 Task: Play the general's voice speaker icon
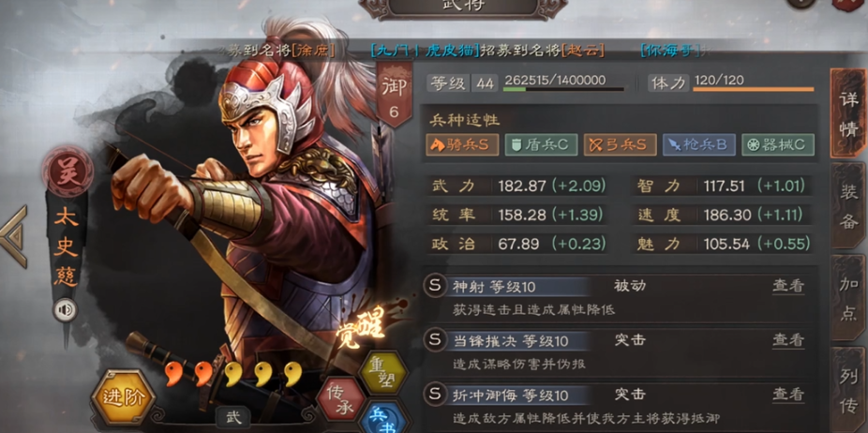coord(65,310)
